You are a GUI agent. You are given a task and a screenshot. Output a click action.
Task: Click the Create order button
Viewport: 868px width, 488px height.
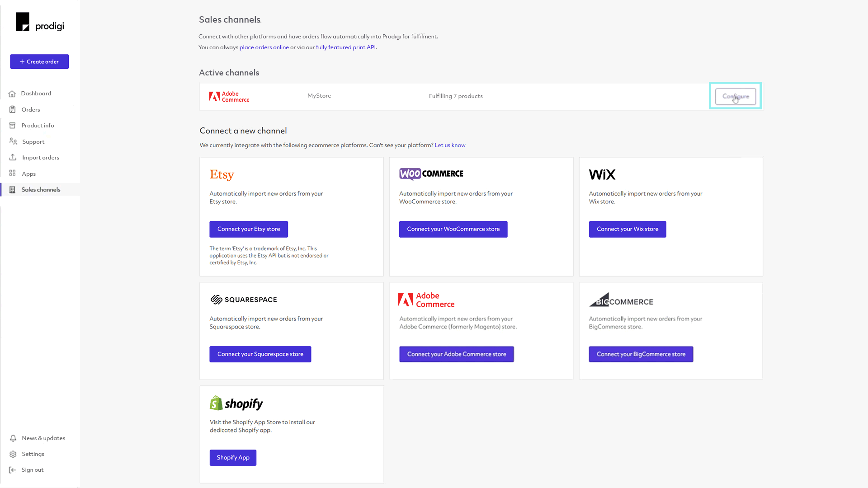pos(39,61)
